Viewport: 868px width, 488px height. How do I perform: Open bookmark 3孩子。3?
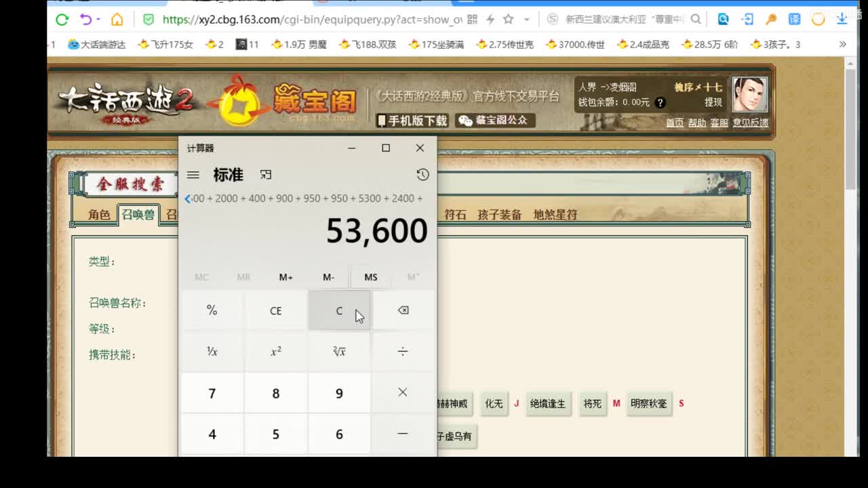coord(775,45)
